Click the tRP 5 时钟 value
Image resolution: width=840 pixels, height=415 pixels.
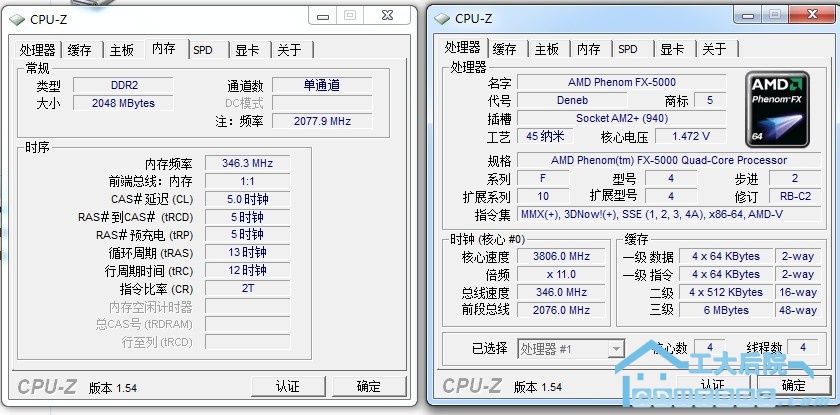click(x=248, y=235)
